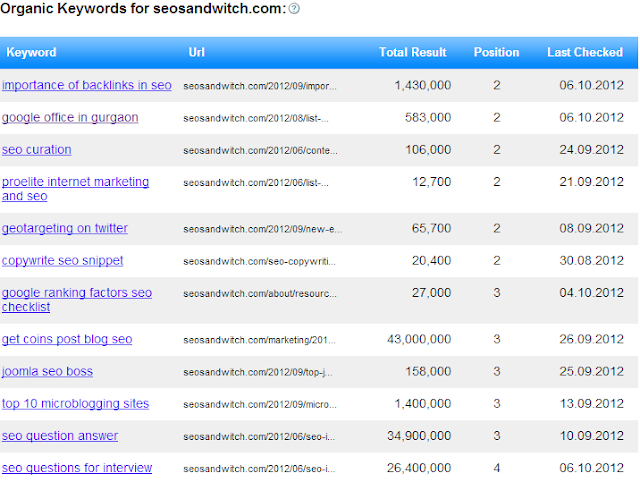Click total result value 1,430,000

(422, 85)
